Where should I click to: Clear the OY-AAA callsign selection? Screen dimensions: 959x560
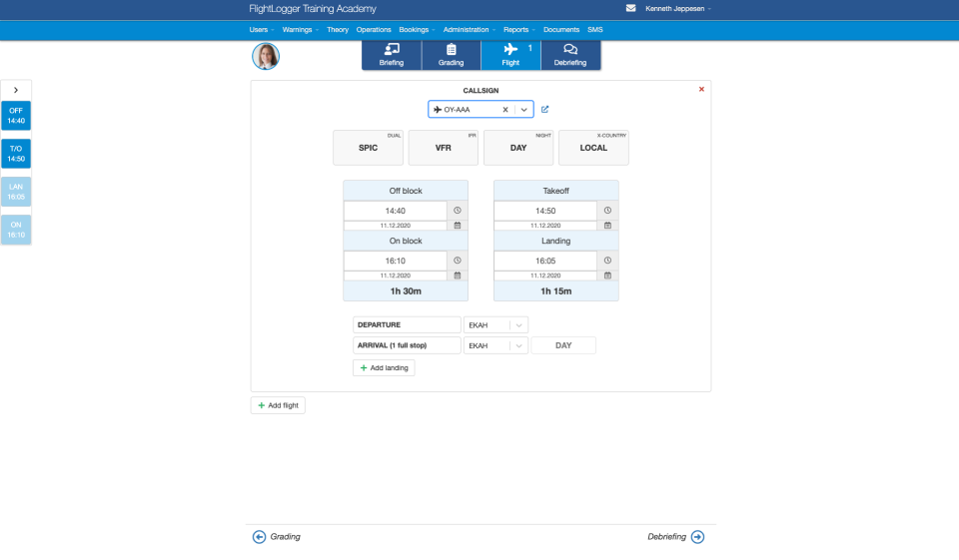[505, 110]
